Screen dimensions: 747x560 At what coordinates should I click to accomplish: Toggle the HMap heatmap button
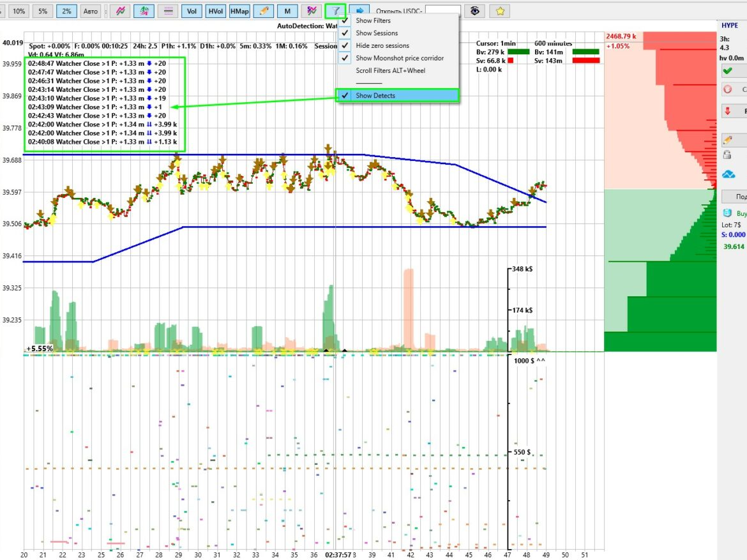[x=239, y=11]
